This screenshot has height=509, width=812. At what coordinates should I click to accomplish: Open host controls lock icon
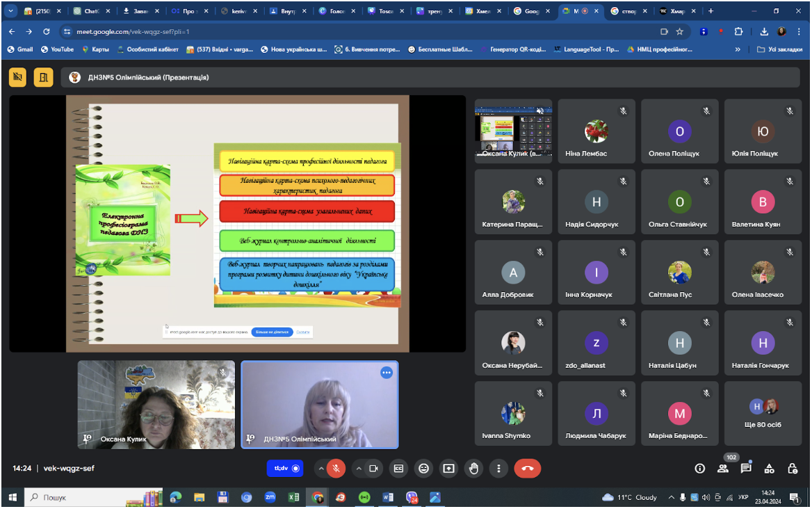click(x=793, y=469)
